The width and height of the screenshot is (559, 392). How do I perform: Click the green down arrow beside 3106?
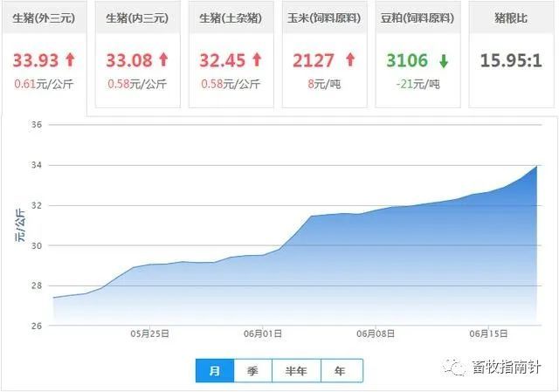coord(444,61)
